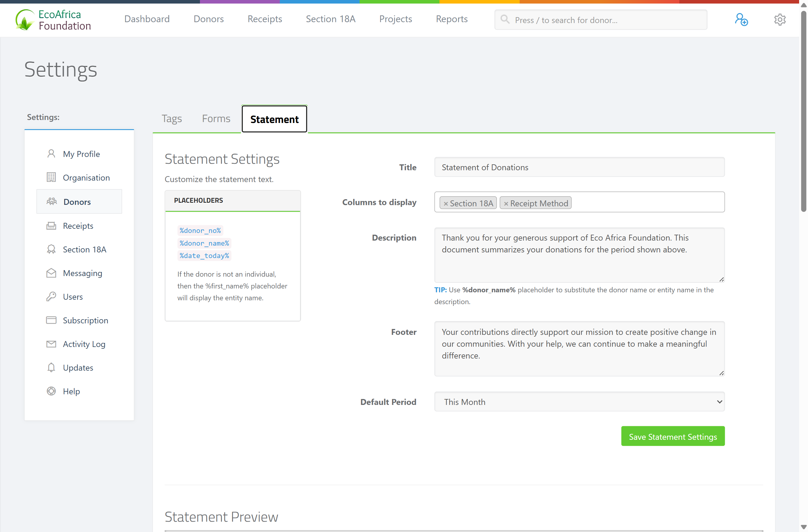Switch to the Forms tab

point(216,119)
